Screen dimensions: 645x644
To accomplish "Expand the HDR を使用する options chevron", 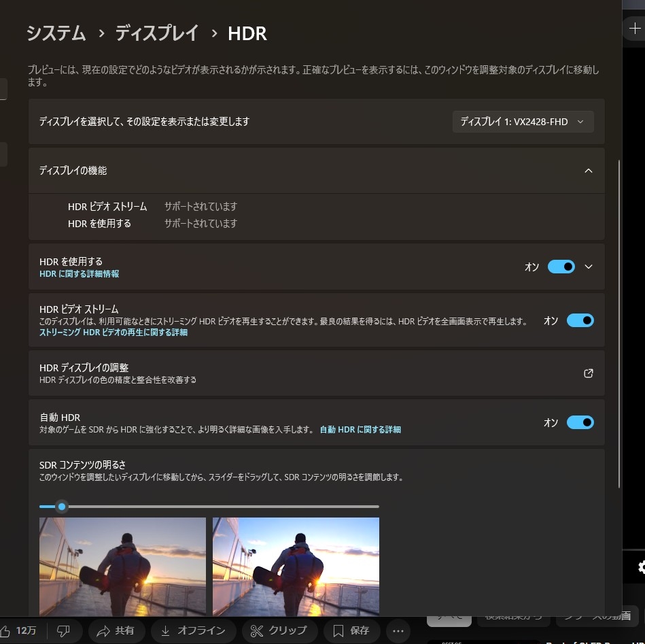I will tap(588, 267).
